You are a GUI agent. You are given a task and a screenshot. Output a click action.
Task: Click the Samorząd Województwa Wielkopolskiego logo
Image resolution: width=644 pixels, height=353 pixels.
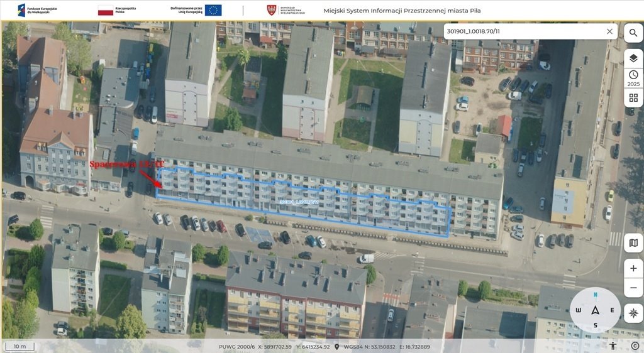pyautogui.click(x=286, y=10)
